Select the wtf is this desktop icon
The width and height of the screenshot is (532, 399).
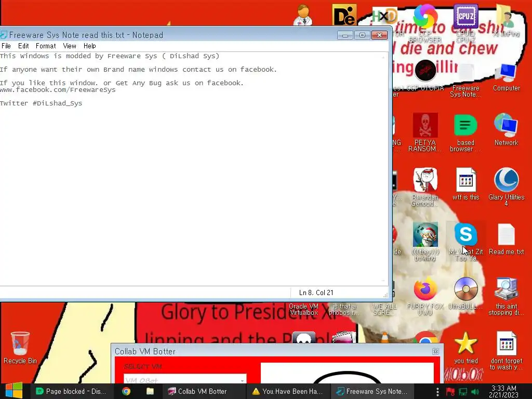tap(466, 184)
